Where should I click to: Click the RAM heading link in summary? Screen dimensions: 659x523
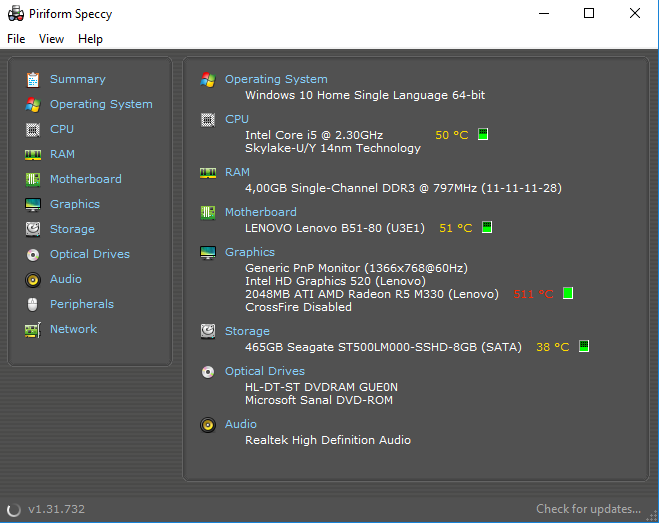click(x=237, y=172)
